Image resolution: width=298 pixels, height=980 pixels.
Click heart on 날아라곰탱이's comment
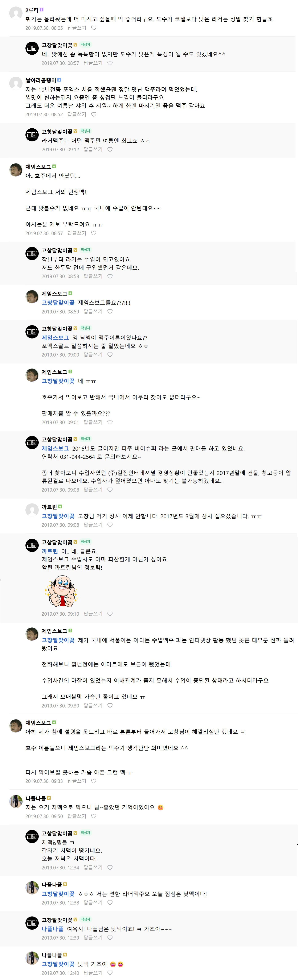[94, 115]
